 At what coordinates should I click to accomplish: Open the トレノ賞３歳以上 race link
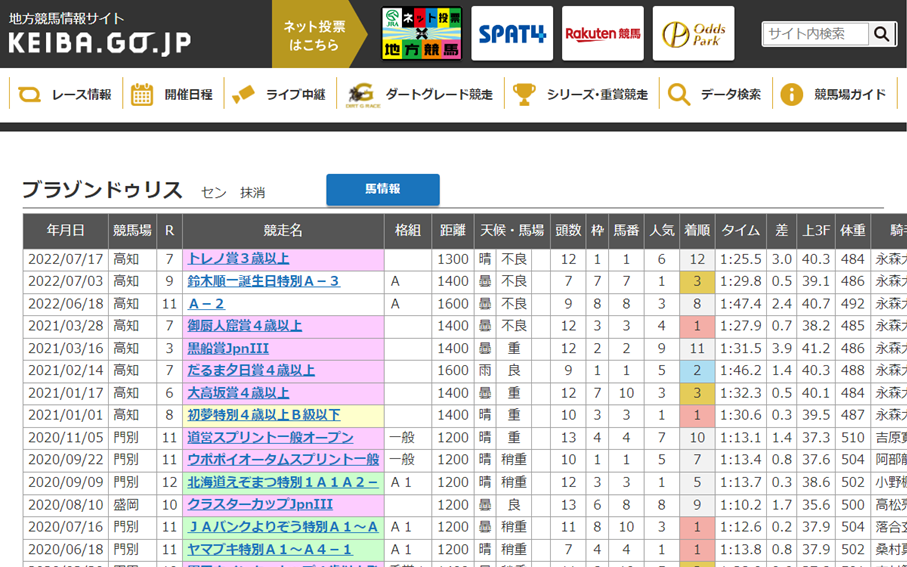click(x=238, y=259)
